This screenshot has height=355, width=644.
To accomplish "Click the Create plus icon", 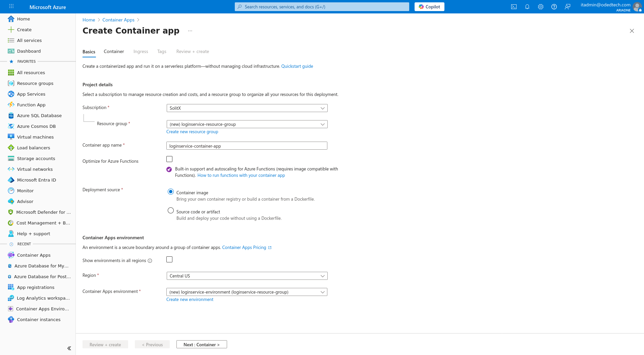I will [11, 30].
